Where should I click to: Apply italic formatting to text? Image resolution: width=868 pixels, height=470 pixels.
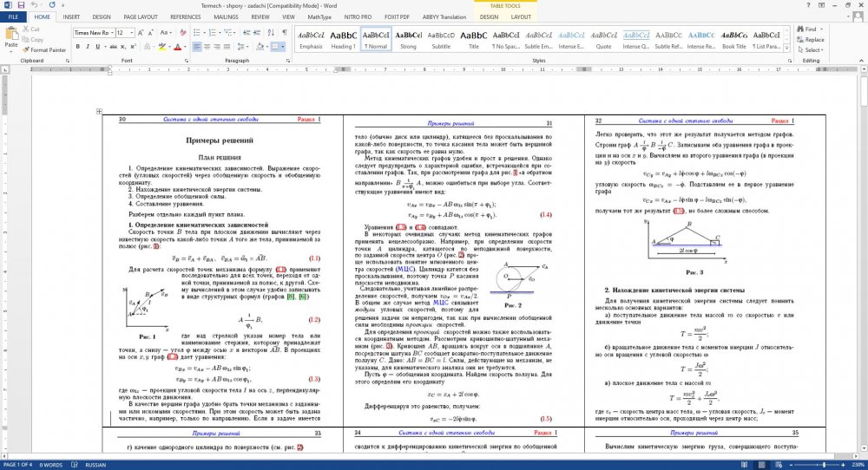(x=88, y=47)
